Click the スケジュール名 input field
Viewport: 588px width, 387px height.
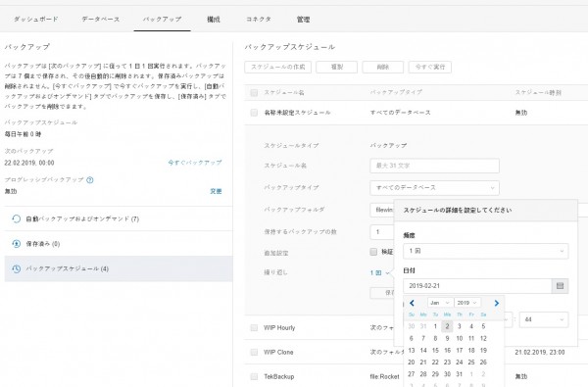tap(434, 166)
